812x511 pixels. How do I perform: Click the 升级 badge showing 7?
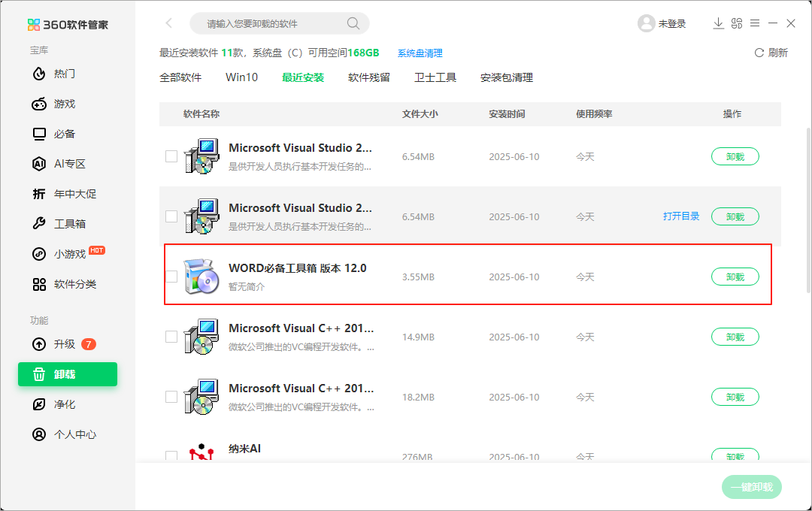point(89,344)
